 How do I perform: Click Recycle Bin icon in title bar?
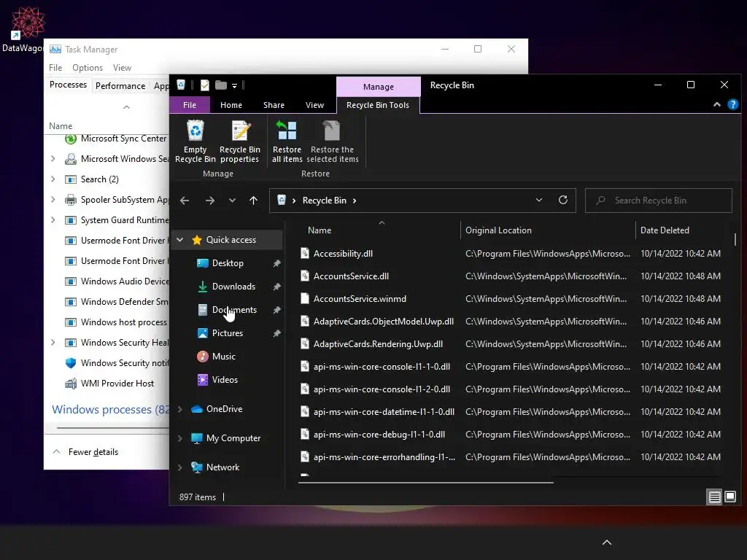(x=181, y=85)
